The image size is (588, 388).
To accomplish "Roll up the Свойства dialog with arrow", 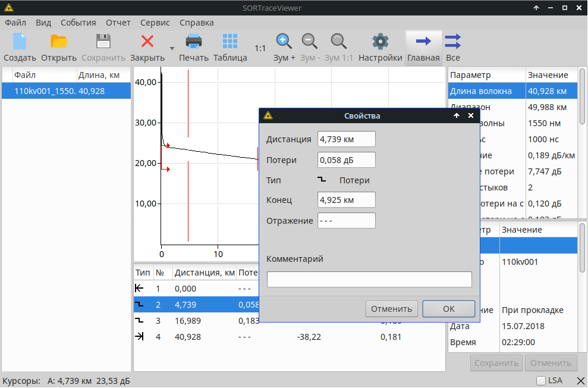I will click(457, 116).
